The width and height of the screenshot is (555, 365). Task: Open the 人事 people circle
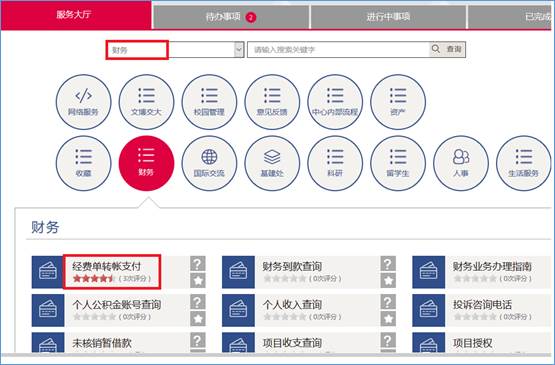[461, 163]
